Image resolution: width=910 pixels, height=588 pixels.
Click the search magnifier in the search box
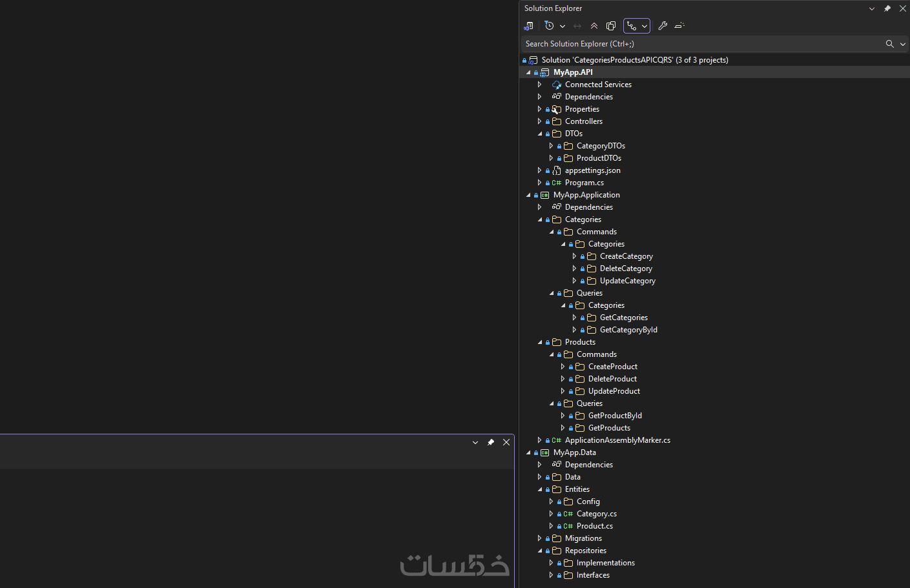coord(889,43)
